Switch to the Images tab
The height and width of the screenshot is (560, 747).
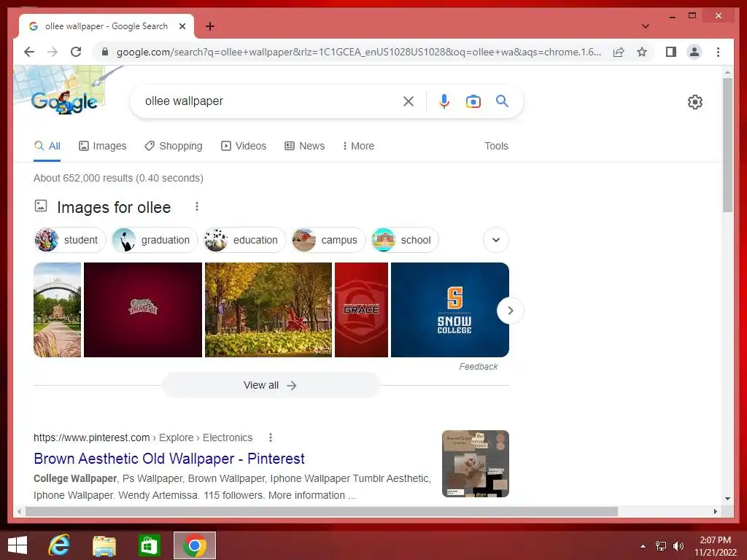(x=102, y=146)
